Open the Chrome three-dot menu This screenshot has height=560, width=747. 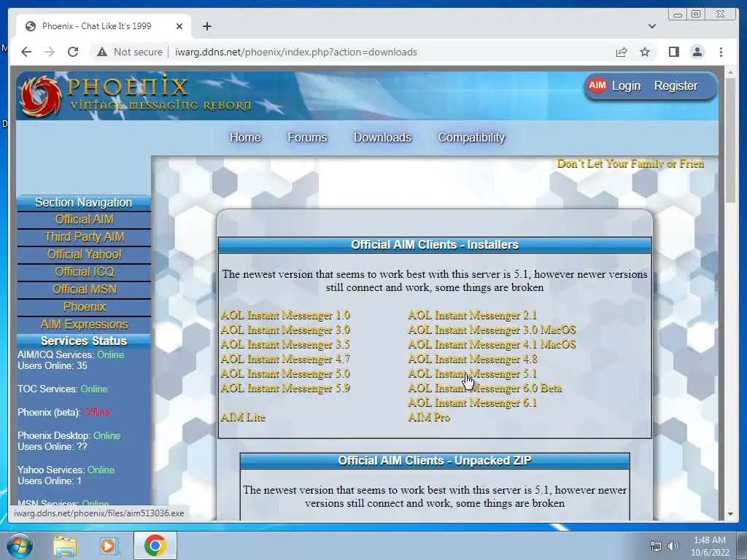[721, 52]
